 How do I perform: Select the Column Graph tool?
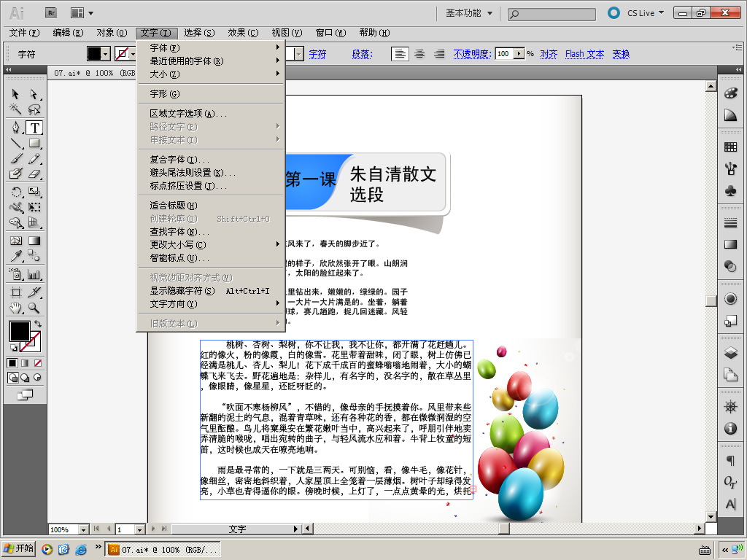click(x=34, y=274)
